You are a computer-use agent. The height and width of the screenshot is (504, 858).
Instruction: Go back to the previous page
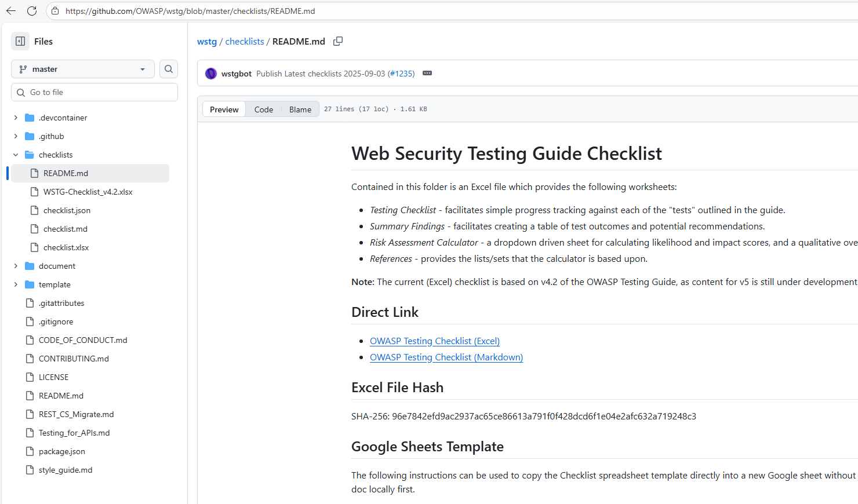11,10
